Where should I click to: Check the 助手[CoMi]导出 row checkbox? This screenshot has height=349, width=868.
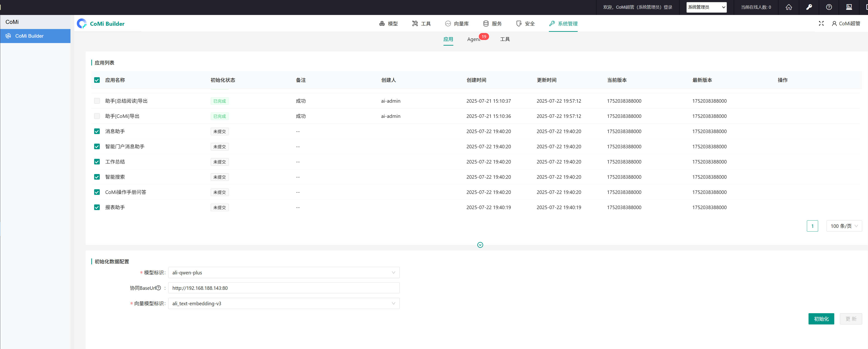[x=97, y=116]
